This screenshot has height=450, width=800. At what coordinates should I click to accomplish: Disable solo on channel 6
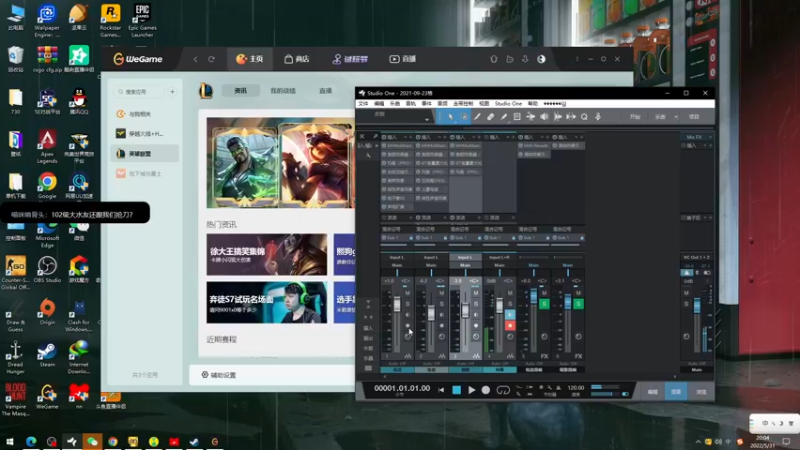579,304
